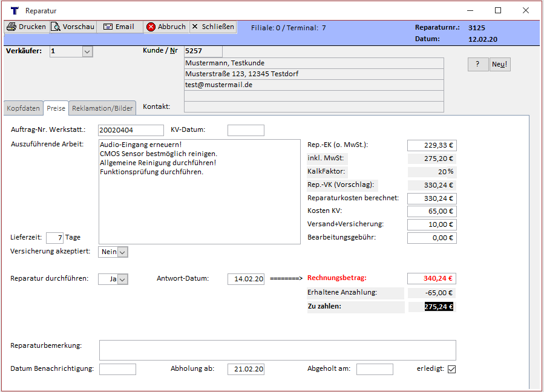Click into the Auszuführende Arbeit text area
This screenshot has width=544, height=392.
[x=200, y=192]
